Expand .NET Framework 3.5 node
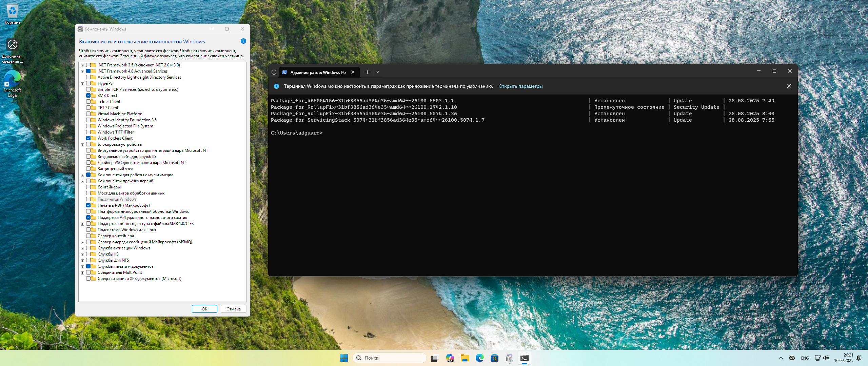868x366 pixels. 82,65
